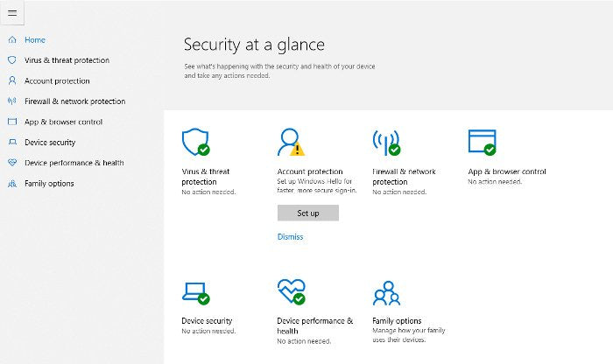The height and width of the screenshot is (364, 613).
Task: Open the Firewall & network protection antenna tile icon
Action: 385,142
